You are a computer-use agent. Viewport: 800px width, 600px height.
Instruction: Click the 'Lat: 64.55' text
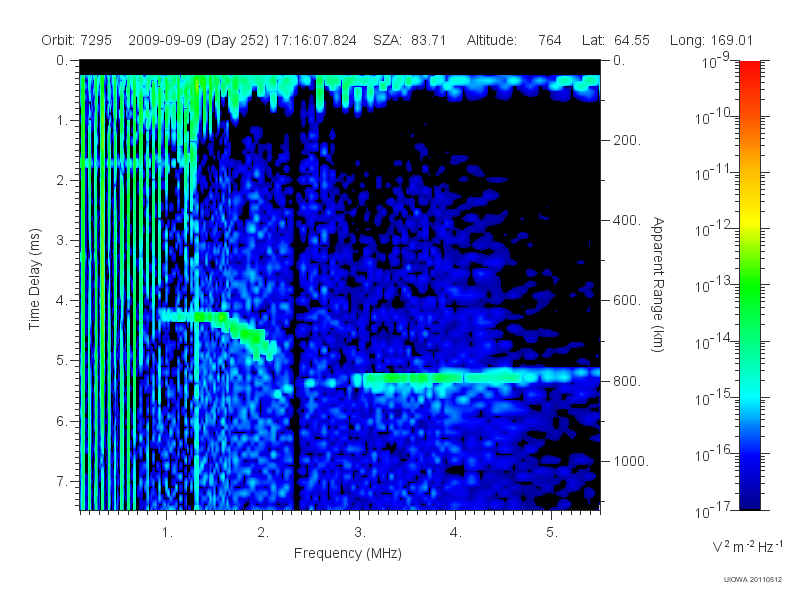pyautogui.click(x=616, y=40)
